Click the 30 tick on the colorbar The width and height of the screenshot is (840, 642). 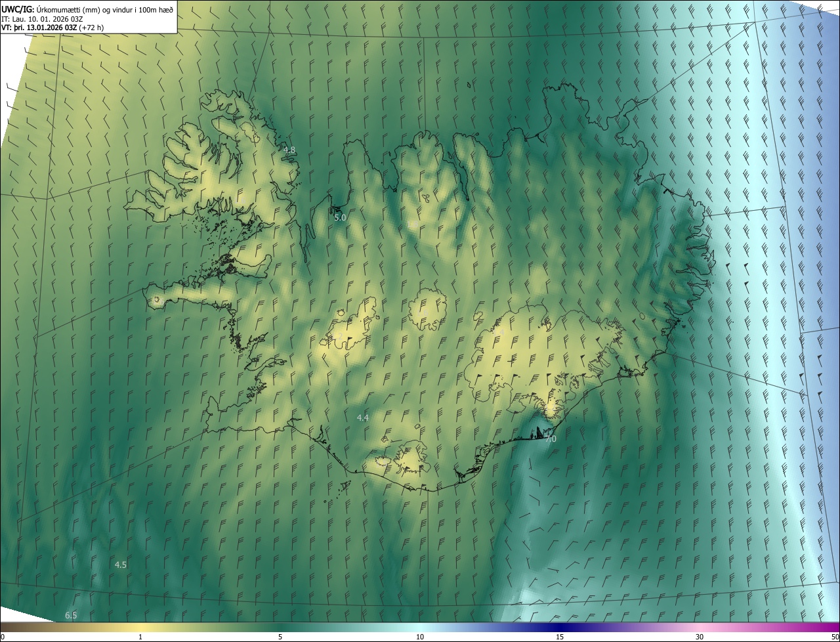700,637
